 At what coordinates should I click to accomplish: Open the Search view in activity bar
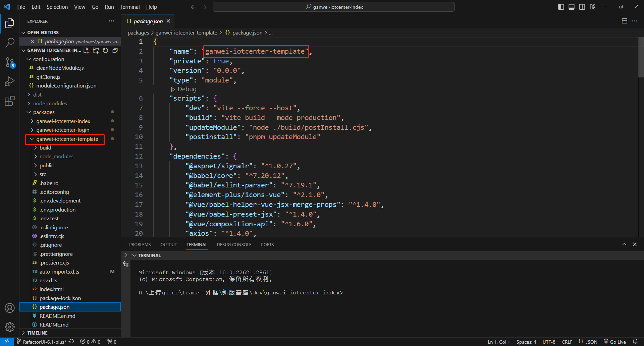tap(10, 43)
